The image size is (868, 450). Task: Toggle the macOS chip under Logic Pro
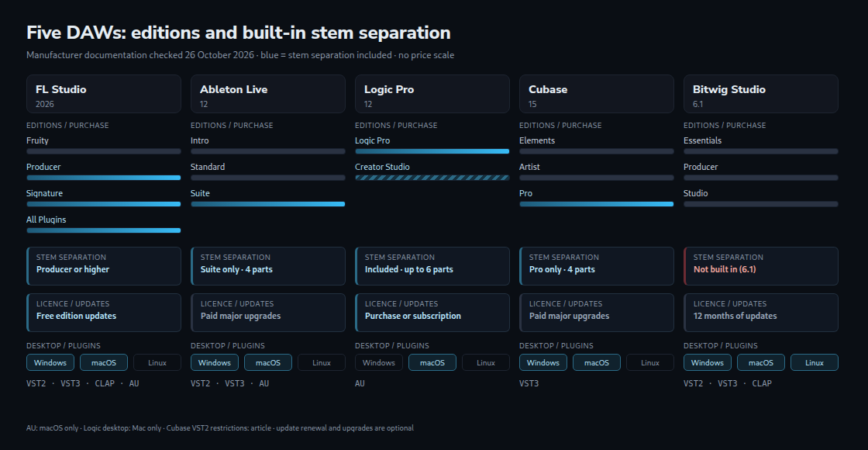(432, 362)
